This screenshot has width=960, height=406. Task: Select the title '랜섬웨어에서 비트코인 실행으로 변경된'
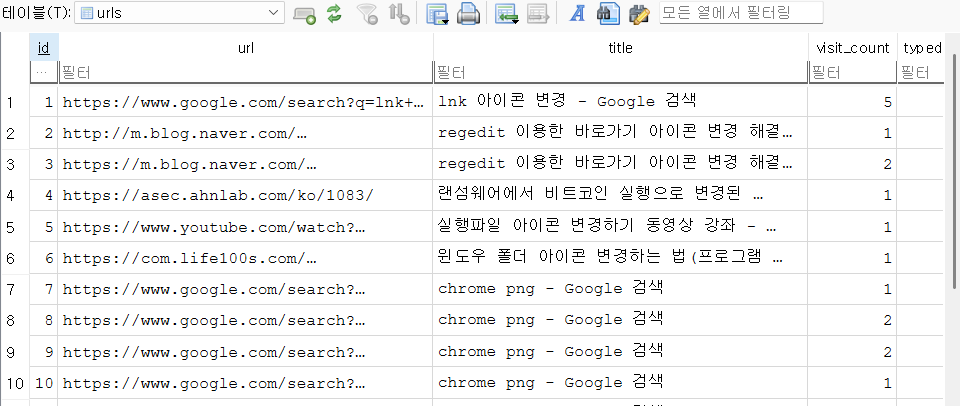click(x=620, y=195)
